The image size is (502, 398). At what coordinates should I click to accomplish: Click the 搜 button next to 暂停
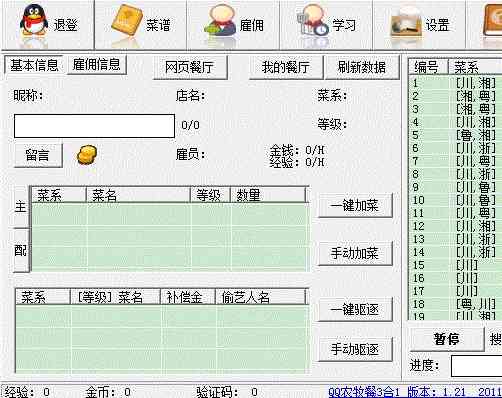click(495, 339)
